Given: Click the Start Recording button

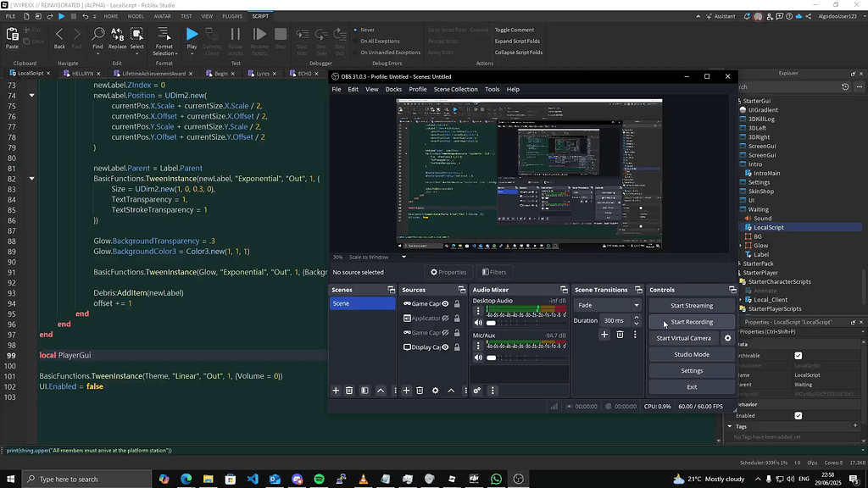Looking at the screenshot, I should 691,322.
